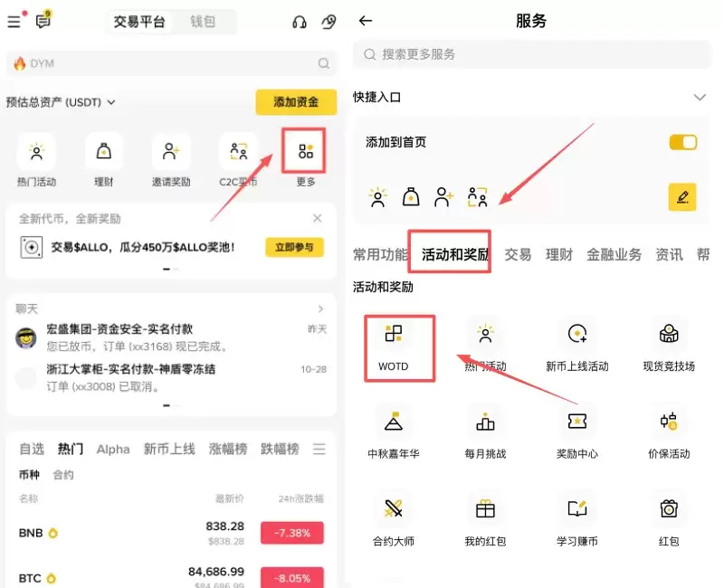Open the headset customer support icon
724x588 pixels.
[299, 22]
